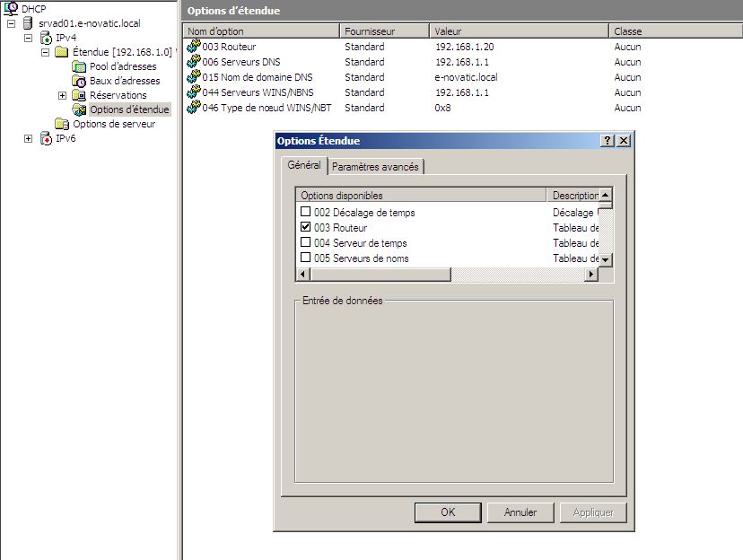Select the Options d'étendue tree item
This screenshot has width=743, height=560.
coord(129,109)
